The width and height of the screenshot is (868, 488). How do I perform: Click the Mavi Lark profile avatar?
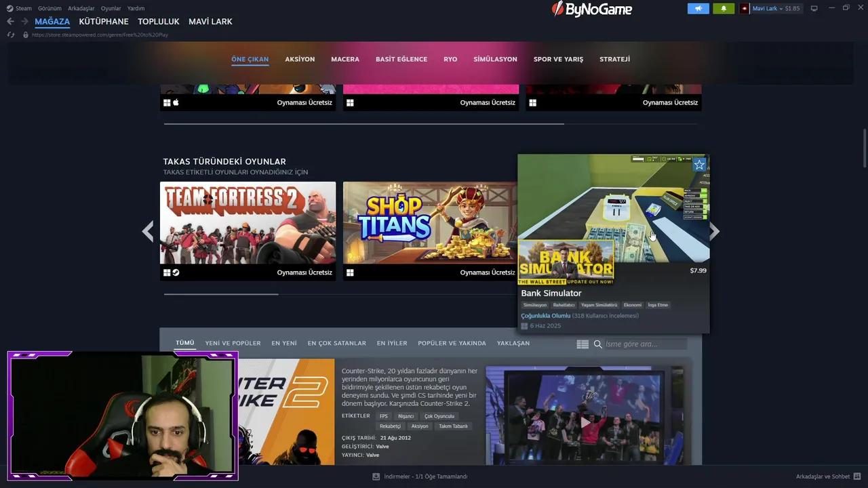pyautogui.click(x=745, y=8)
